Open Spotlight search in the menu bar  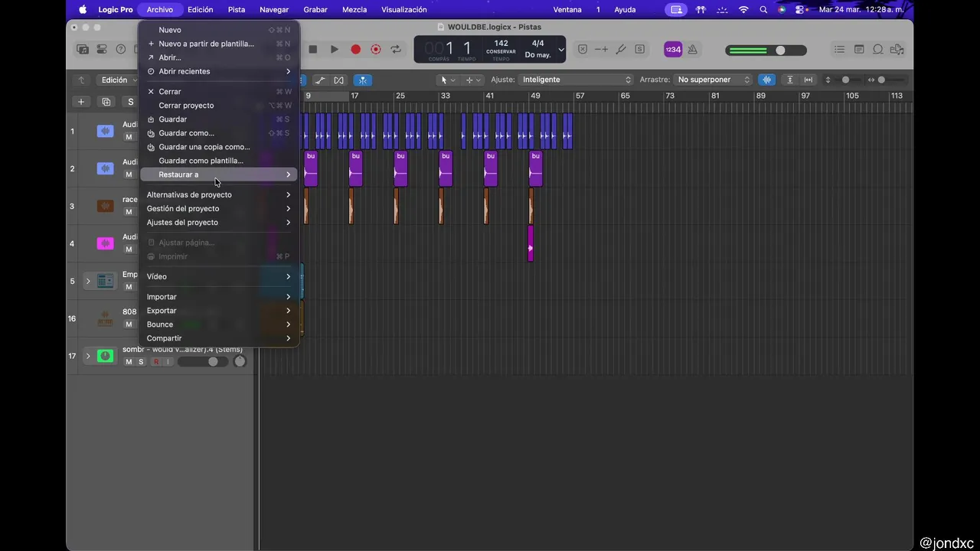pos(763,9)
